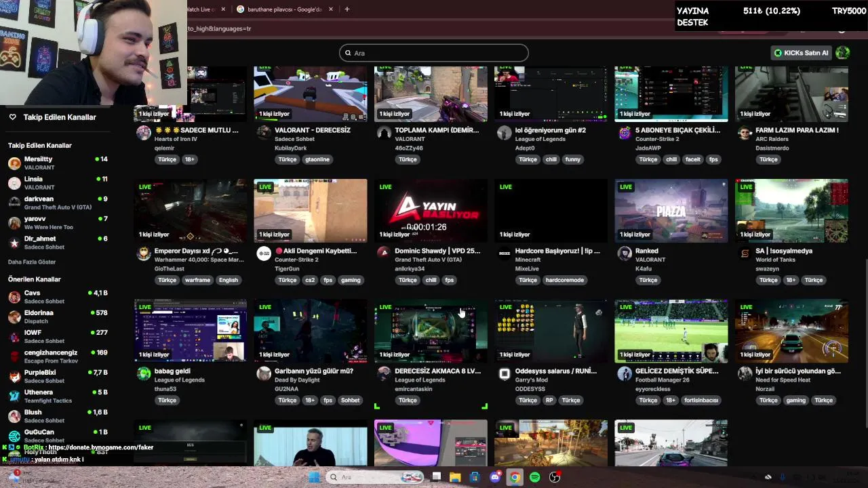Select the warframe tag under GioTheLast
868x488 pixels.
tap(197, 280)
